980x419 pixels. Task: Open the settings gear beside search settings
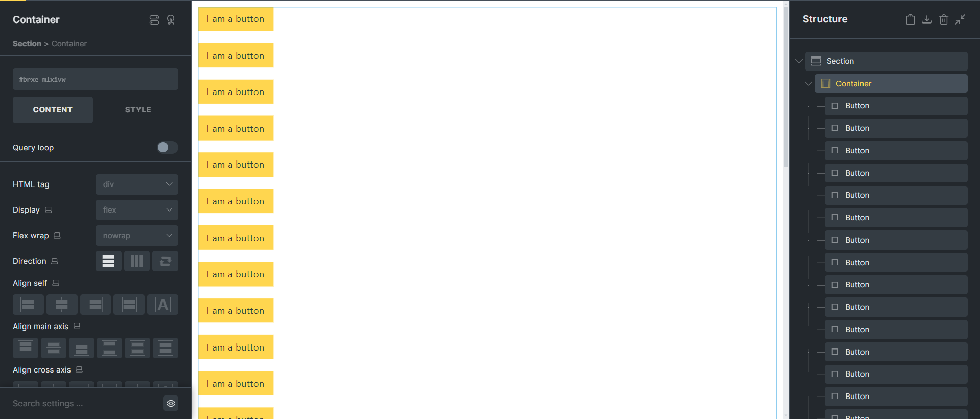(x=171, y=403)
